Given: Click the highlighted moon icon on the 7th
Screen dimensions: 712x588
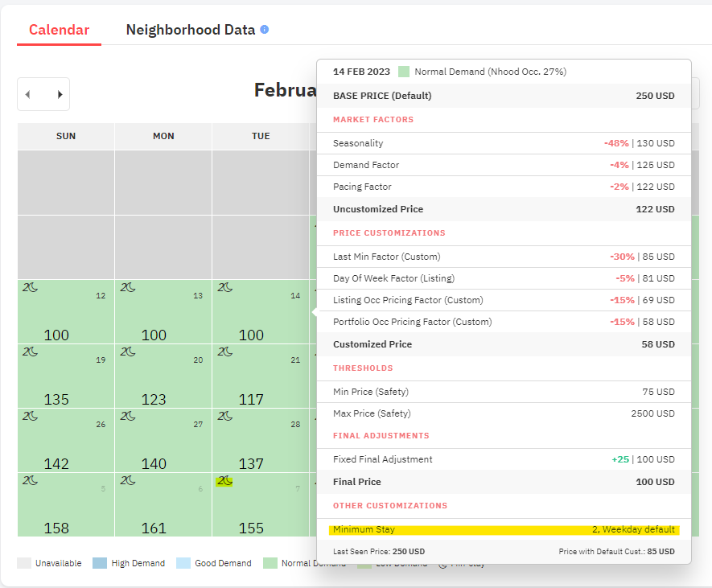Looking at the screenshot, I should point(224,480).
